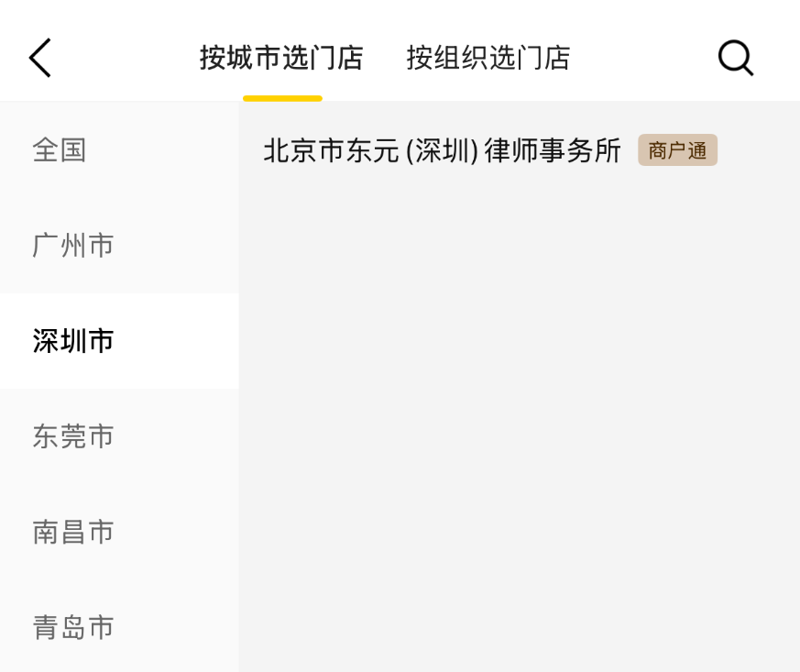Click the 商户通 badge
The height and width of the screenshot is (672, 800).
677,150
